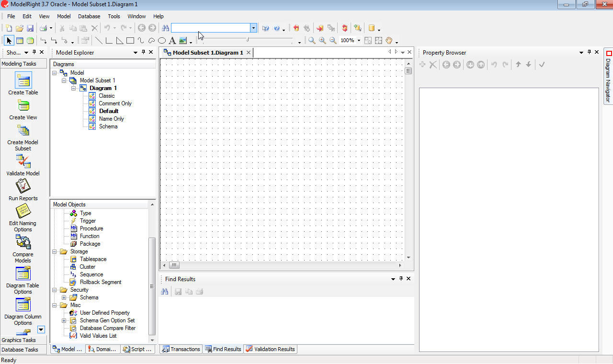The width and height of the screenshot is (613, 364).
Task: Select the Classic display item under Diagram 1
Action: (106, 96)
